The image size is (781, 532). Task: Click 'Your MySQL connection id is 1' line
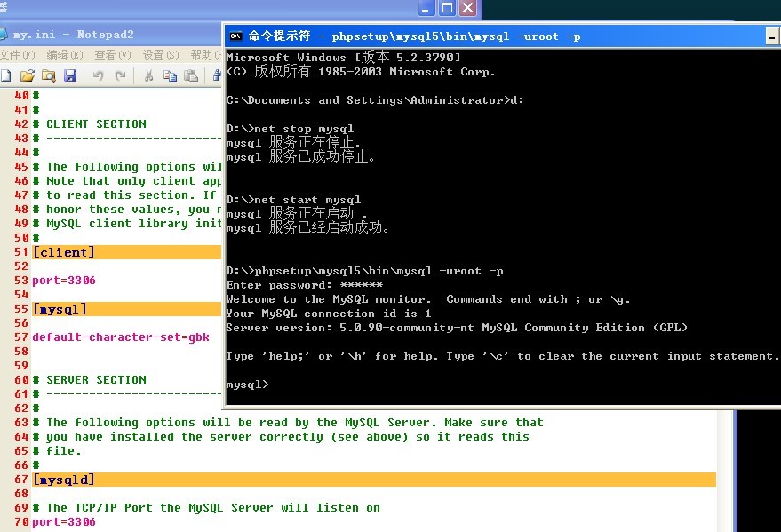pyautogui.click(x=329, y=314)
